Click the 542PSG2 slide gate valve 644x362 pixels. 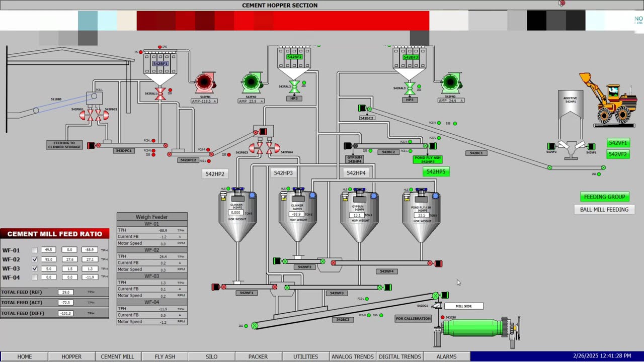102,116
